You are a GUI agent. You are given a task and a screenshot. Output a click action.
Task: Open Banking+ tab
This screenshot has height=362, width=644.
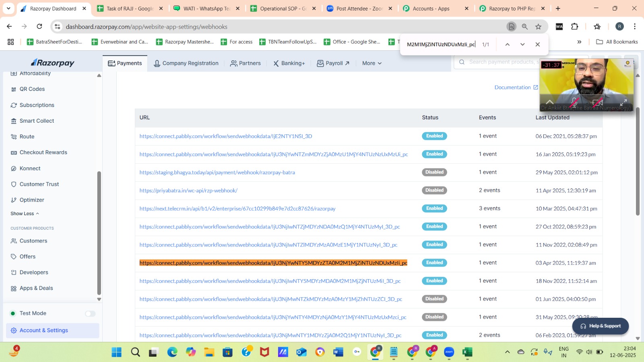[x=289, y=63]
